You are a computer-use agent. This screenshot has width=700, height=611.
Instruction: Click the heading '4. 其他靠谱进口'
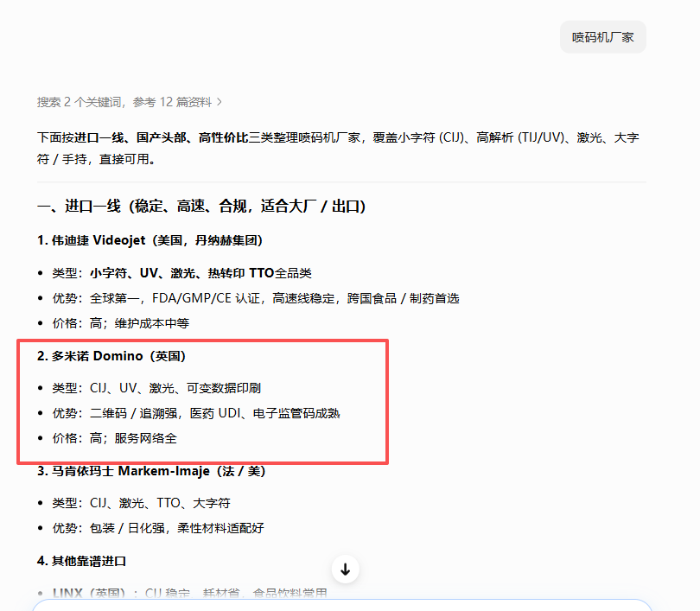[x=82, y=561]
